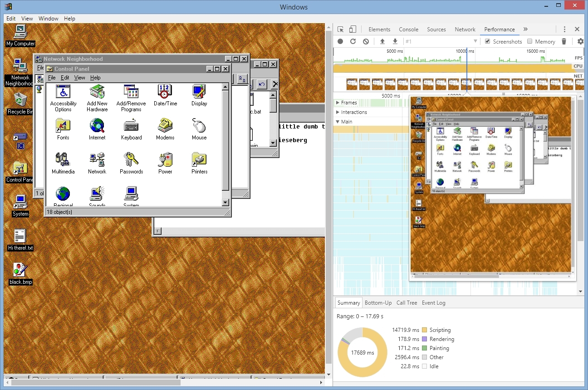588x390 pixels.
Task: Click the reload and record profiling icon
Action: click(x=353, y=41)
